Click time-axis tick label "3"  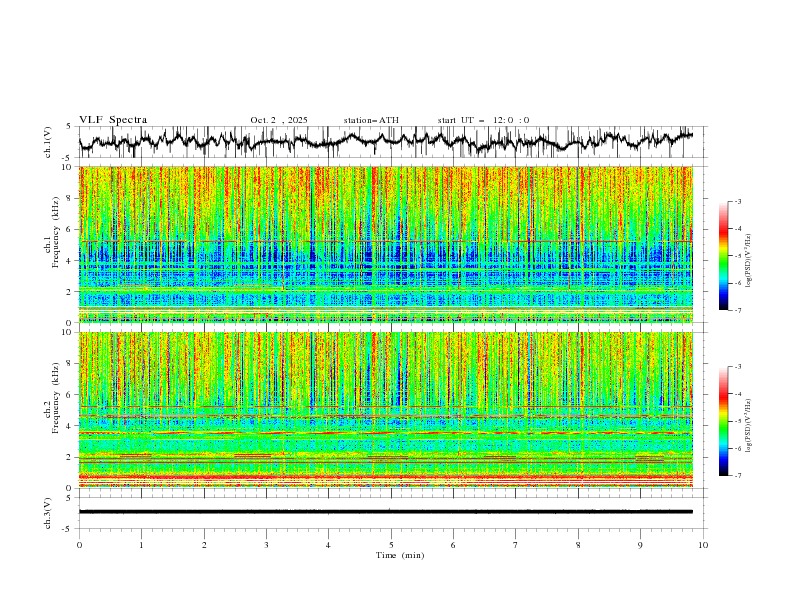266,545
